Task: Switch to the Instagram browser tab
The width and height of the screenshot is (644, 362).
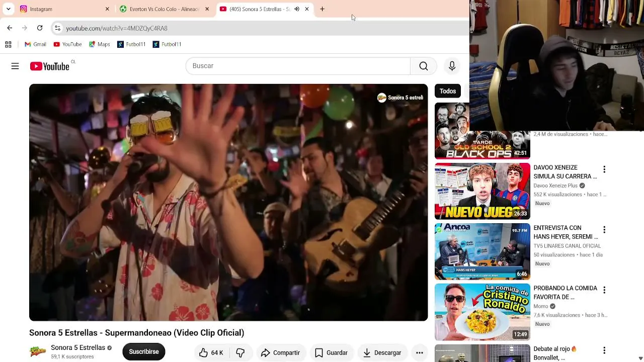Action: point(64,9)
